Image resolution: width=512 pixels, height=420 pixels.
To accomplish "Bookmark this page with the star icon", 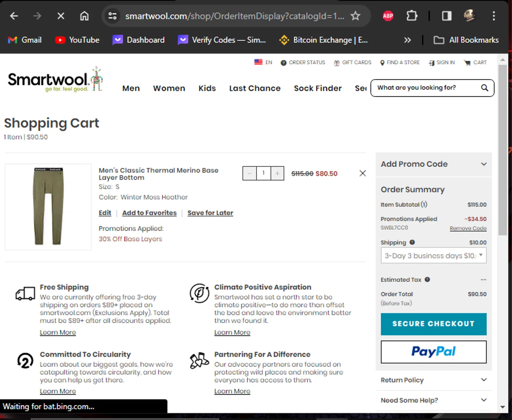I will click(356, 16).
